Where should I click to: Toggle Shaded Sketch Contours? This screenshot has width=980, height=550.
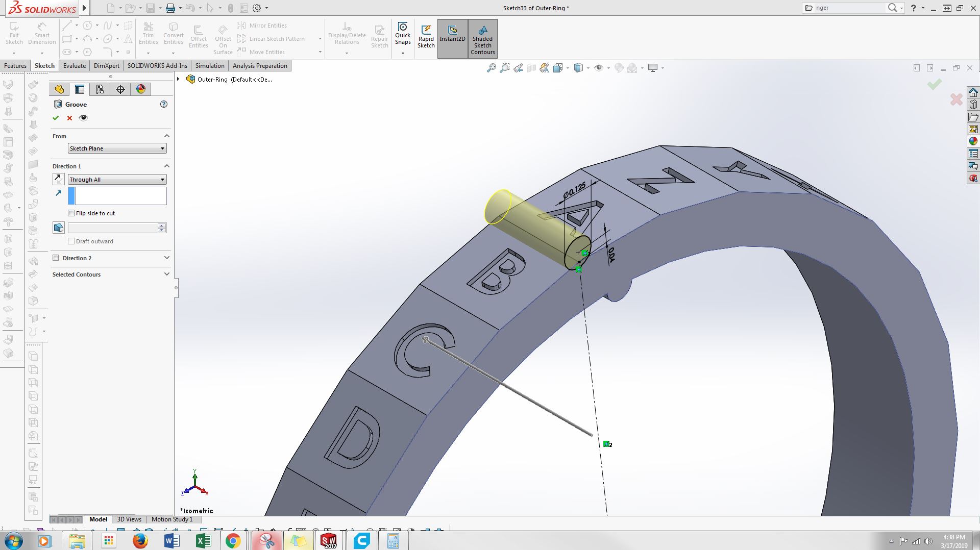[482, 39]
